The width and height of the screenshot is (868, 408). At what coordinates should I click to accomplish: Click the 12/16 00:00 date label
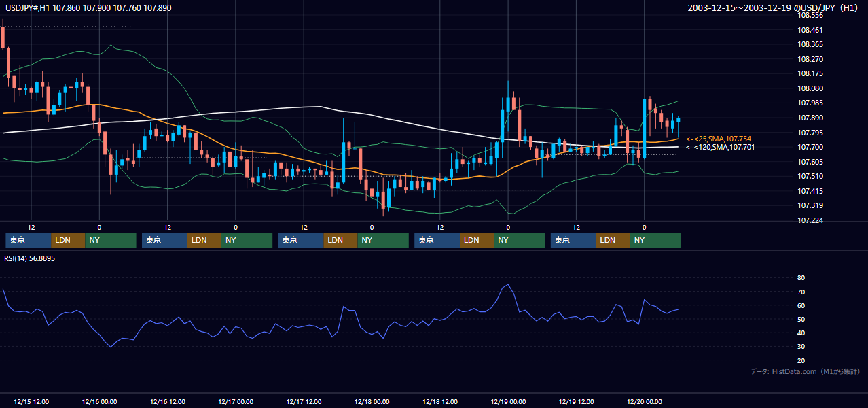click(x=99, y=401)
